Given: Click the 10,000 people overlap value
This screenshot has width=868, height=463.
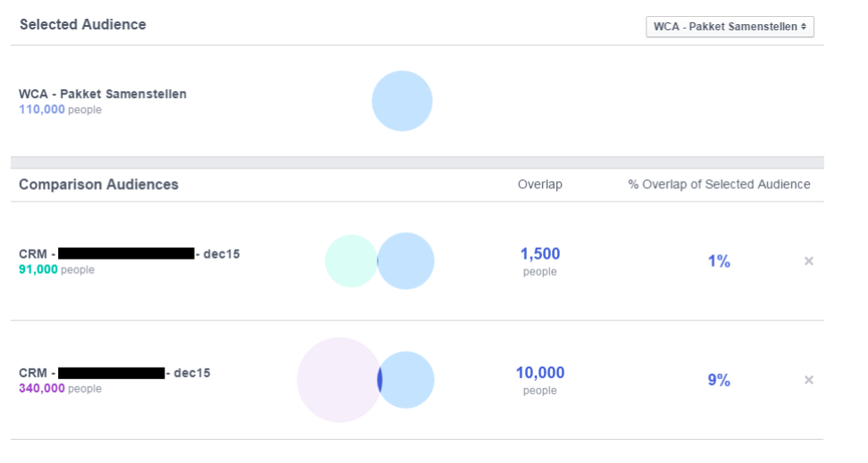Looking at the screenshot, I should 539,373.
